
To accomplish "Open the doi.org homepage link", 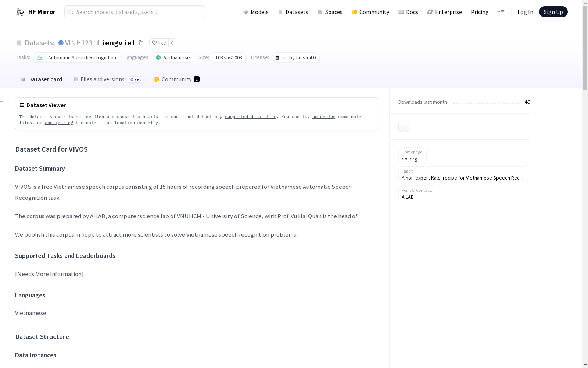I will click(412, 156).
